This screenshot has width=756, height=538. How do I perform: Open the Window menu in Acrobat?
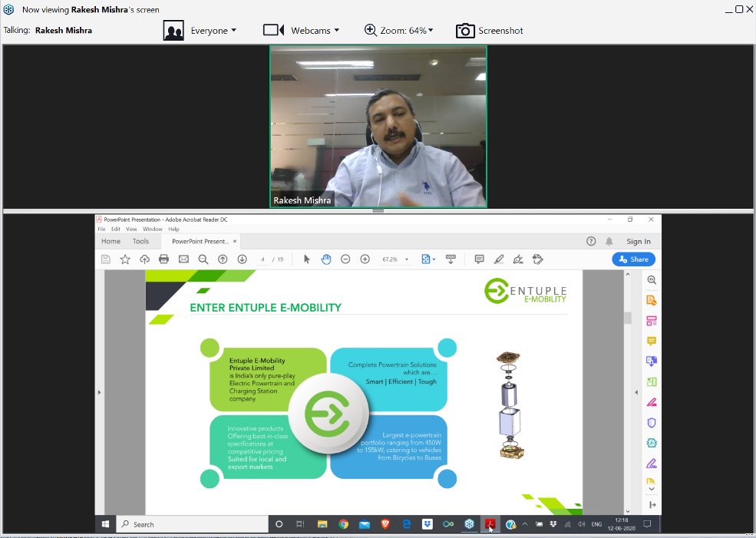[153, 229]
